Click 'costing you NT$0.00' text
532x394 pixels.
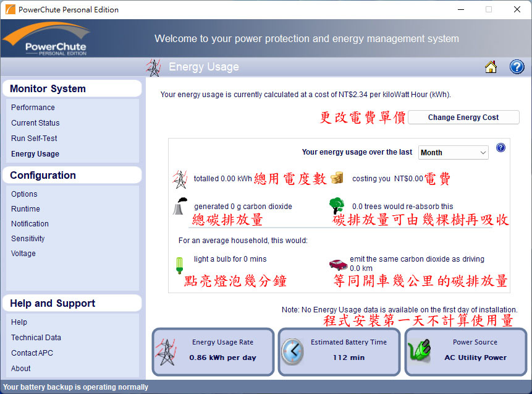(387, 179)
